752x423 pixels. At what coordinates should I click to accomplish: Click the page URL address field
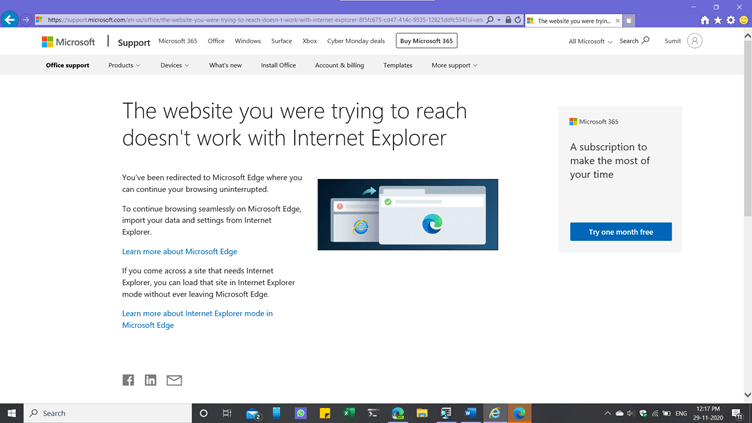pos(264,20)
